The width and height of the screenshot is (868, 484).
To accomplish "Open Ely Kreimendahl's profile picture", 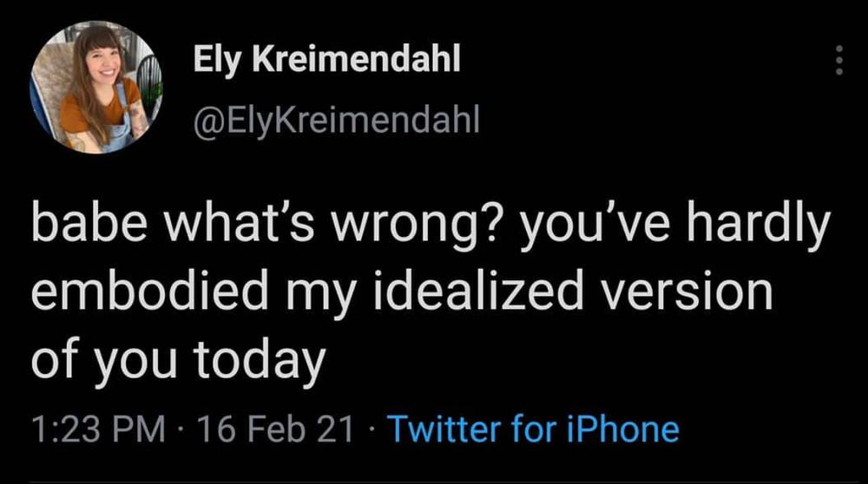I will tap(96, 88).
